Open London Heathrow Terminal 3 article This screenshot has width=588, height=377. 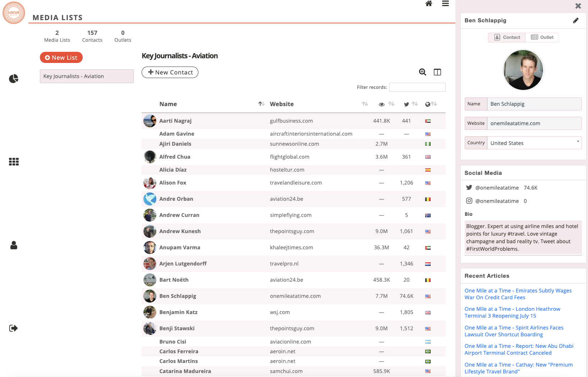[x=512, y=312]
